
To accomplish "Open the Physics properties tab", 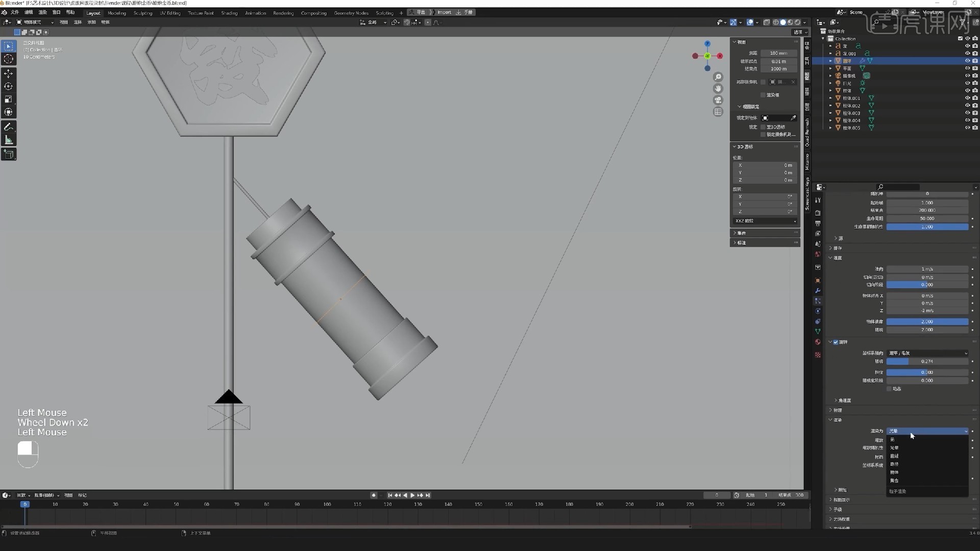I will 818,311.
